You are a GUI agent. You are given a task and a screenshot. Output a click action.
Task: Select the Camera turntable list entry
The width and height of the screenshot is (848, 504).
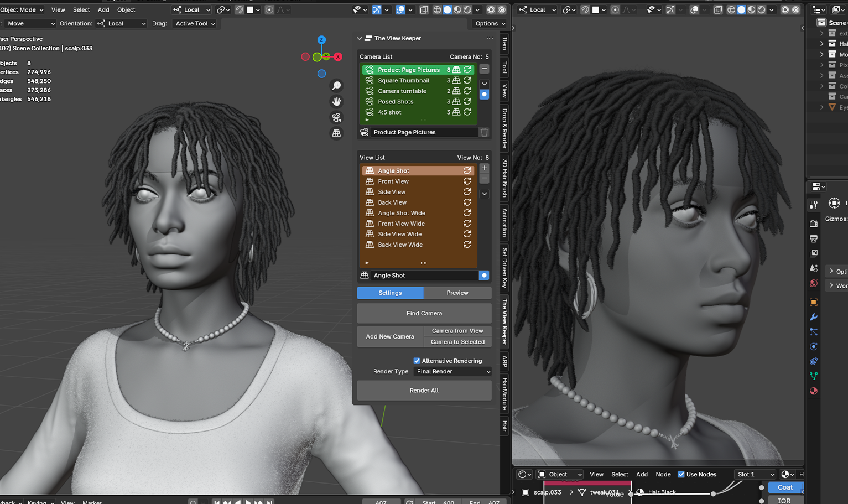[418, 91]
